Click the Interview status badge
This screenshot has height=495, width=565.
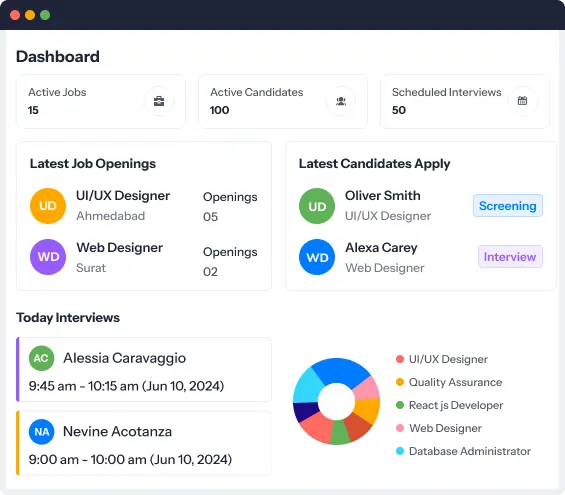click(x=510, y=257)
